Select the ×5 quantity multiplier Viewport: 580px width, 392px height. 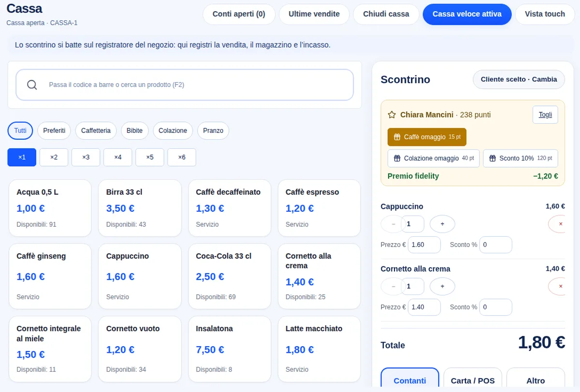(150, 158)
